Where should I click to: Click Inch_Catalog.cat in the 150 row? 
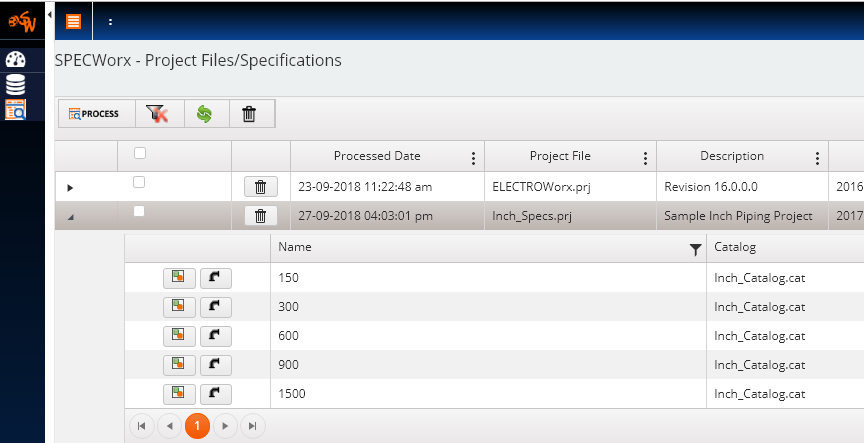tap(759, 278)
